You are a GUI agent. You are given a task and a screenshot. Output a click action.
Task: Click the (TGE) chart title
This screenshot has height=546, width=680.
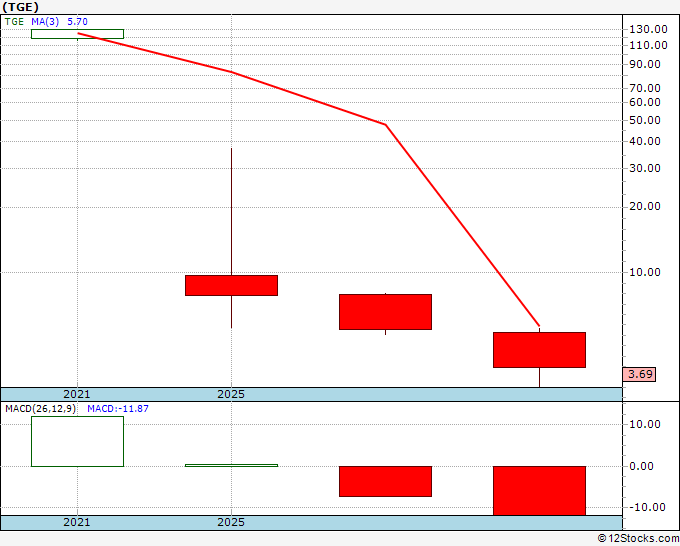coord(20,7)
